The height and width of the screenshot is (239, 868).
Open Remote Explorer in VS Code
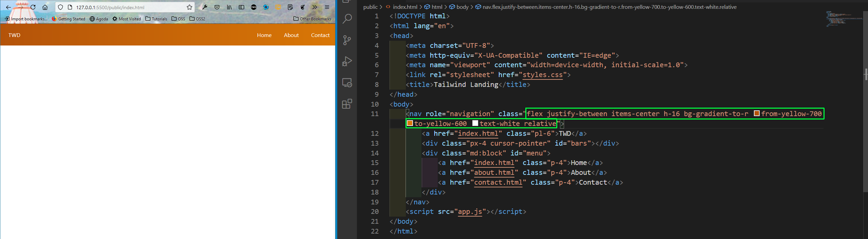tap(347, 83)
